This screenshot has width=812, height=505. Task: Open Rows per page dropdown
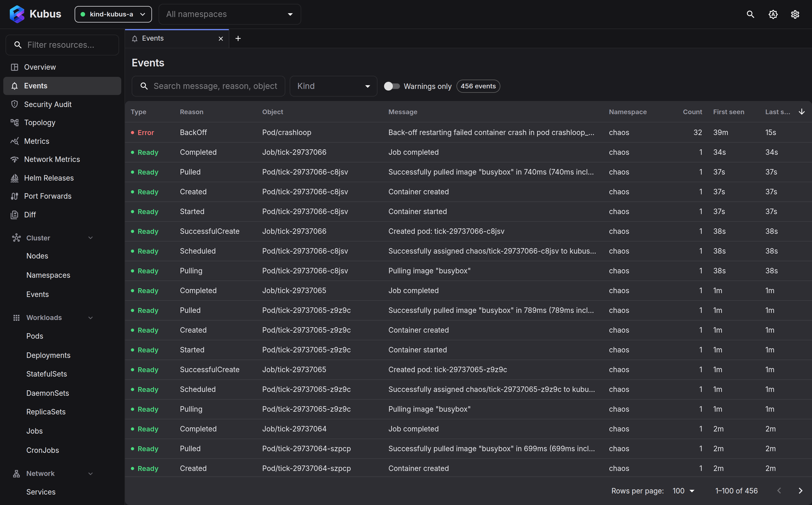pyautogui.click(x=683, y=491)
